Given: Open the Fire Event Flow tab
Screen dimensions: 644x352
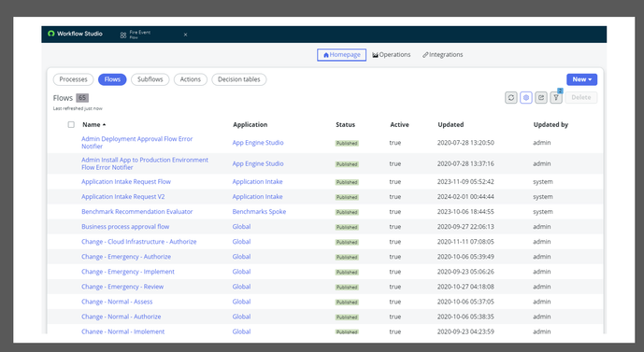Looking at the screenshot, I should tap(139, 35).
